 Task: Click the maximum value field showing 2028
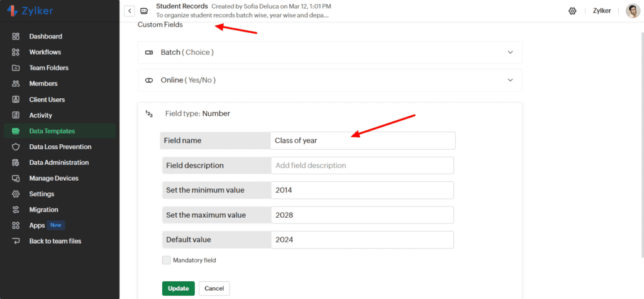click(362, 215)
